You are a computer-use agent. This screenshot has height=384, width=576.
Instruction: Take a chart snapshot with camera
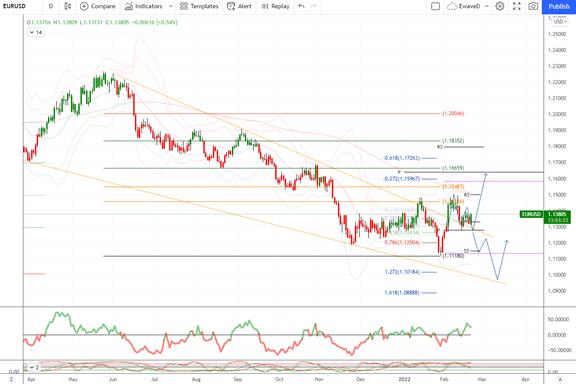click(x=533, y=6)
